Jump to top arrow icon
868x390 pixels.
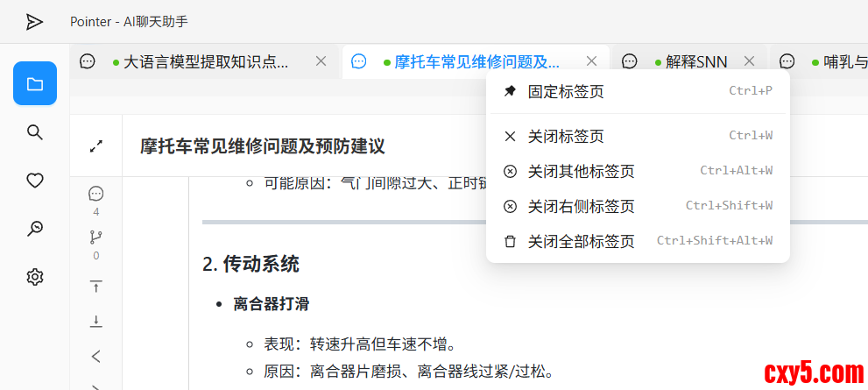click(96, 286)
